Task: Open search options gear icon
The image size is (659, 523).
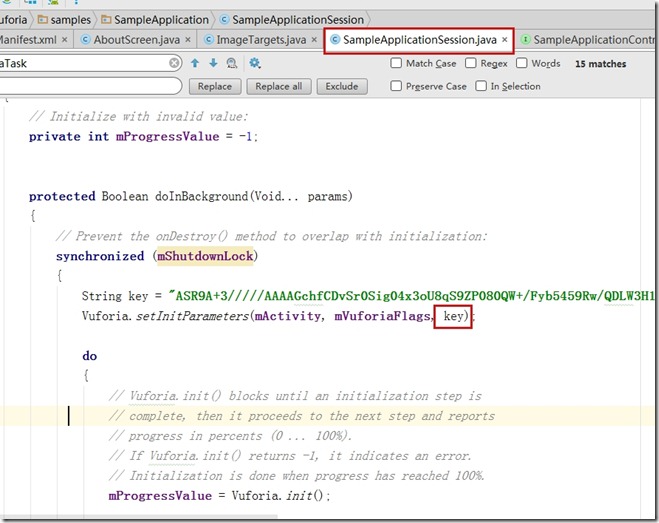Action: [255, 63]
